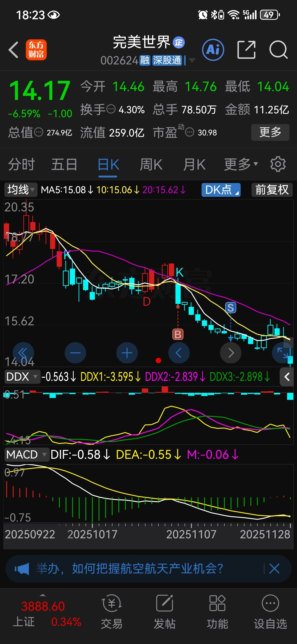This screenshot has height=644, width=297.
Task: Tap the enterprise 企 badge icon
Action: coord(179,42)
